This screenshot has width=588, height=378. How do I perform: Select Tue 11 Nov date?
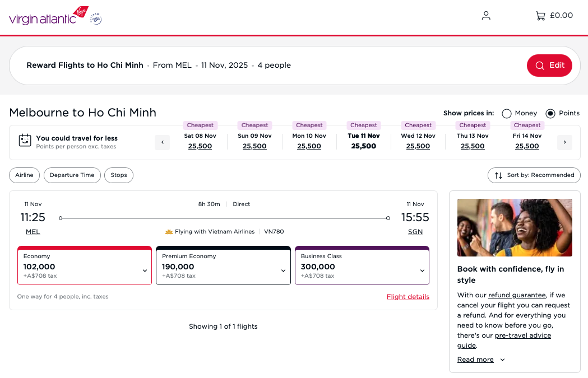point(364,141)
